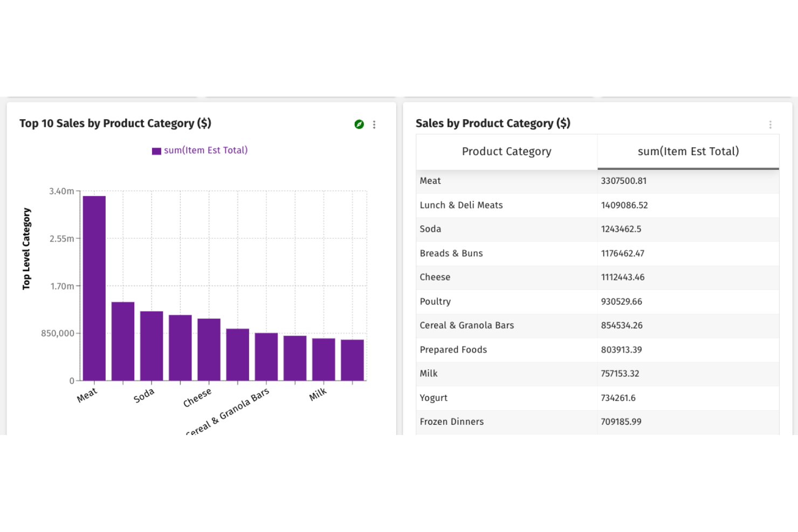
Task: Click the Meat bar in the chart
Action: (94, 288)
